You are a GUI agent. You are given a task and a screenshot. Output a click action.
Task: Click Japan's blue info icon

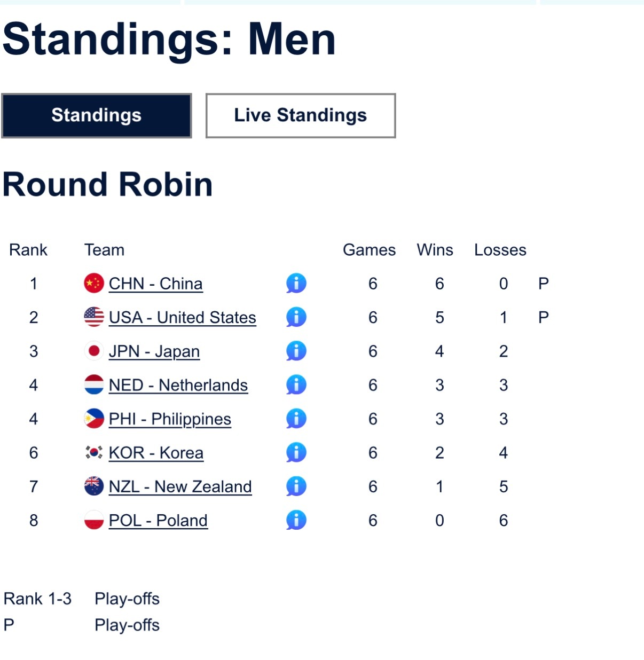point(296,351)
